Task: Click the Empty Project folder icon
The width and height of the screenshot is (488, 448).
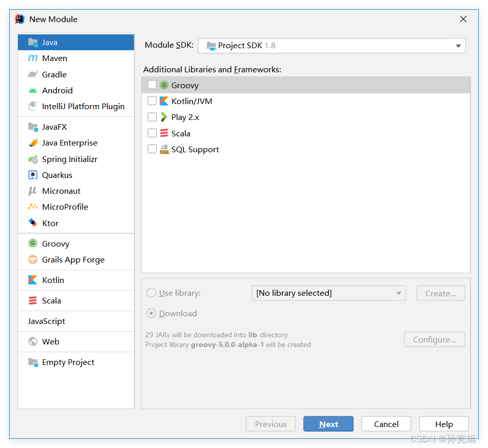Action: [x=33, y=362]
